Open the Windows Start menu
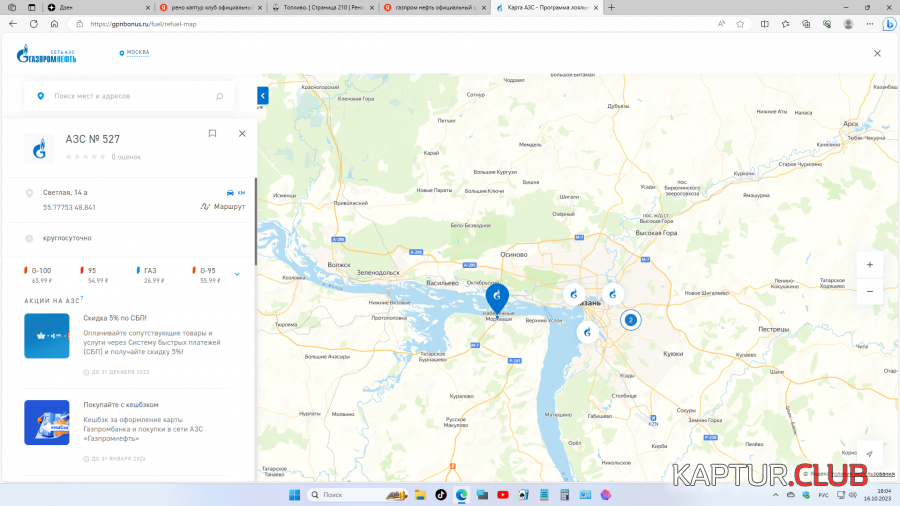Viewport: 900px width, 506px height. click(295, 494)
